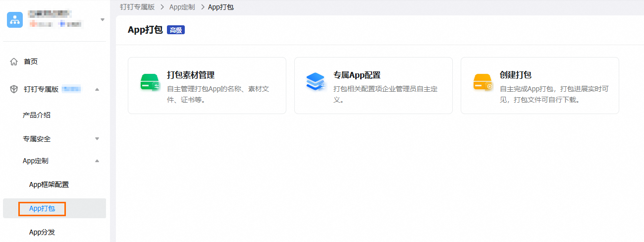Click the orange 创建打包 icon

(x=483, y=83)
